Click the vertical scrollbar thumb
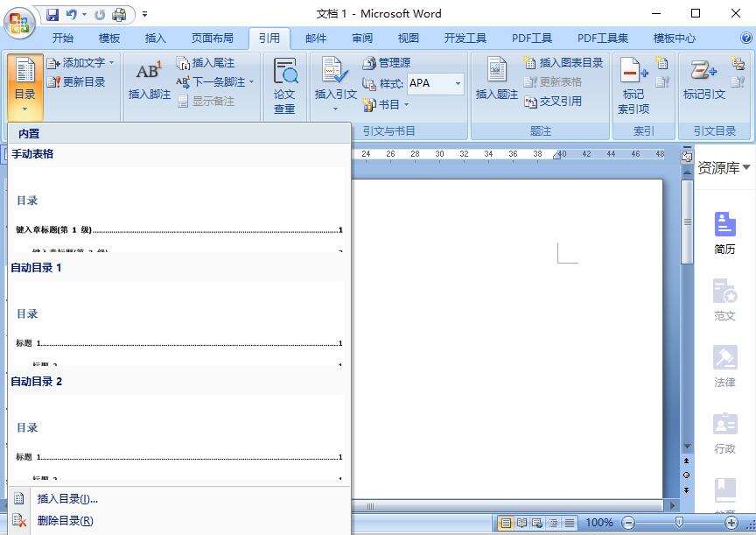Viewport: 756px width, 535px height. (x=688, y=222)
